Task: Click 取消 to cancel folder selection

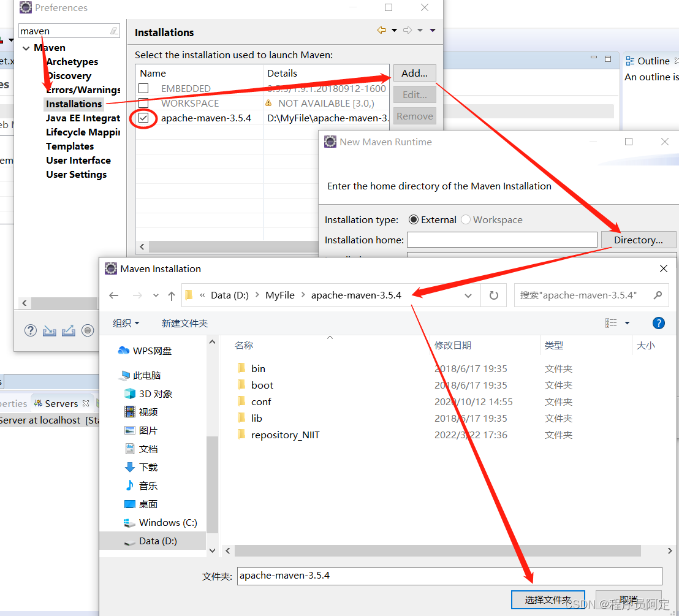Action: tap(628, 599)
